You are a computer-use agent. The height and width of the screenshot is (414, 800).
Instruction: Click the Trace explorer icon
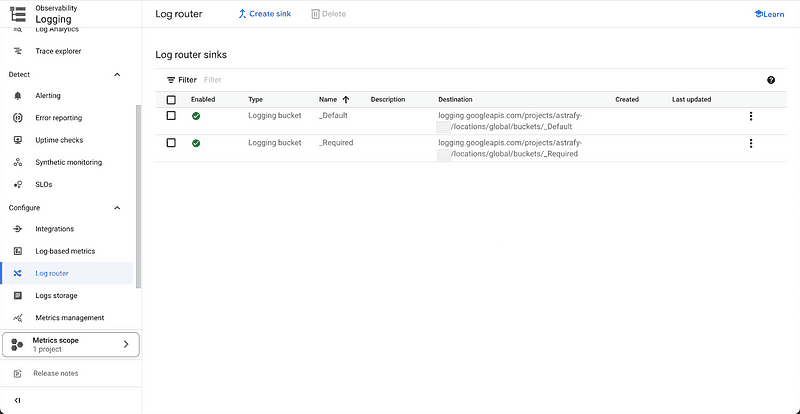18,51
